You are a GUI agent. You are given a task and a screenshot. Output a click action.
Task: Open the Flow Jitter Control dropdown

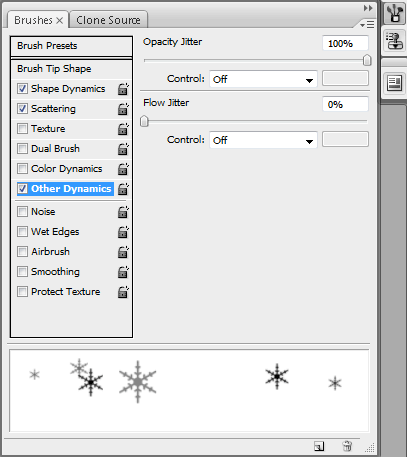263,140
